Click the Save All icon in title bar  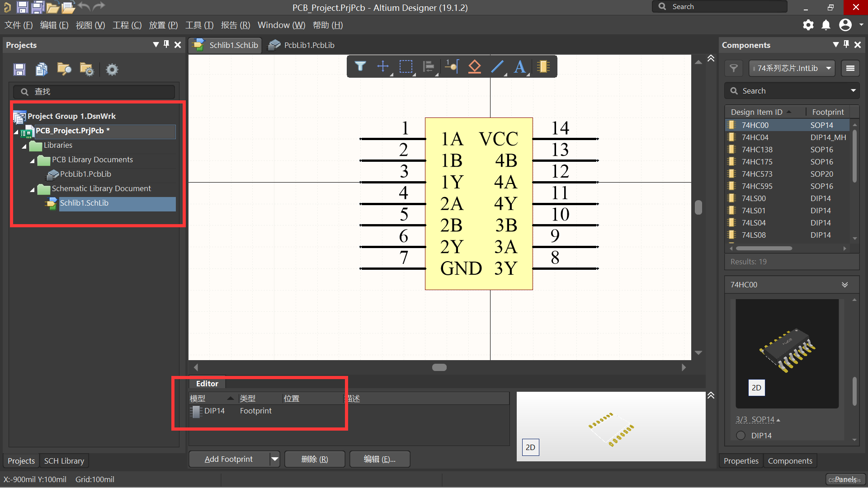(x=38, y=7)
